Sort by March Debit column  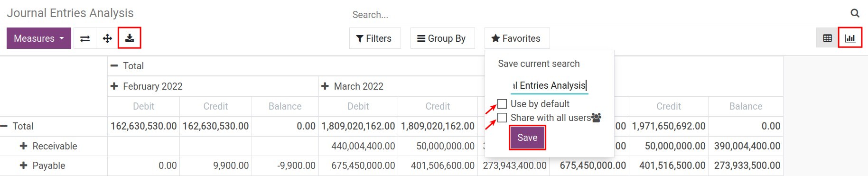[358, 106]
